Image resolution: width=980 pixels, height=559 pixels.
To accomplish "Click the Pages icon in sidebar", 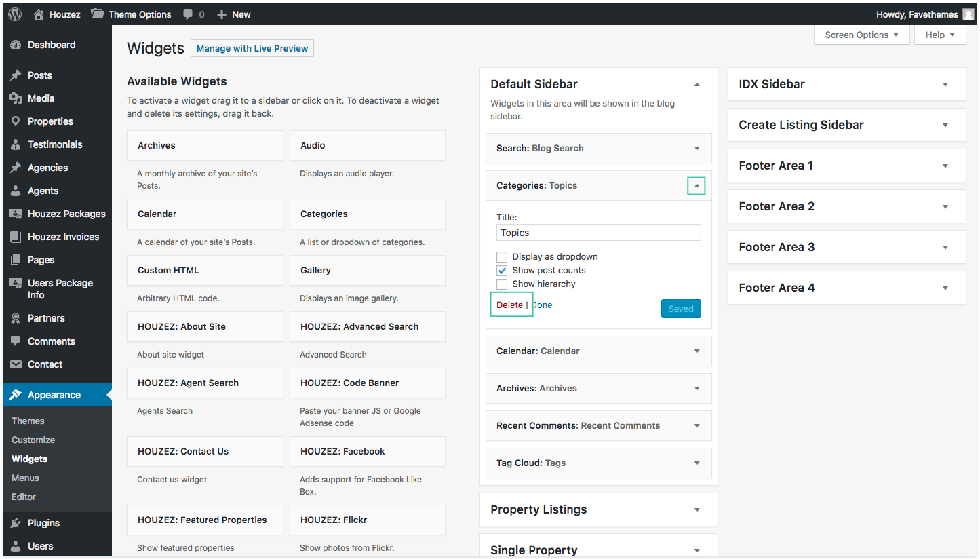I will [x=16, y=260].
